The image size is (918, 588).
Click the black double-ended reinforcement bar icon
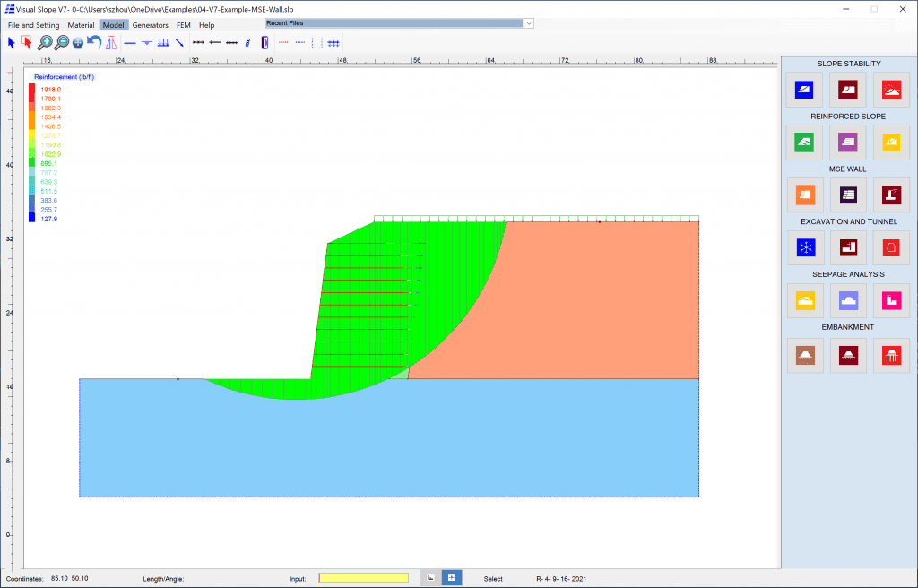click(x=198, y=43)
